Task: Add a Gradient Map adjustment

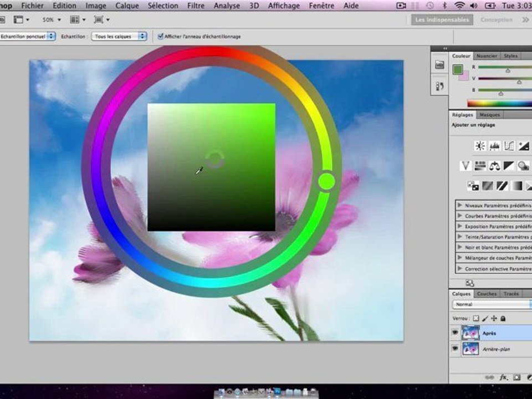Action: coord(516,186)
